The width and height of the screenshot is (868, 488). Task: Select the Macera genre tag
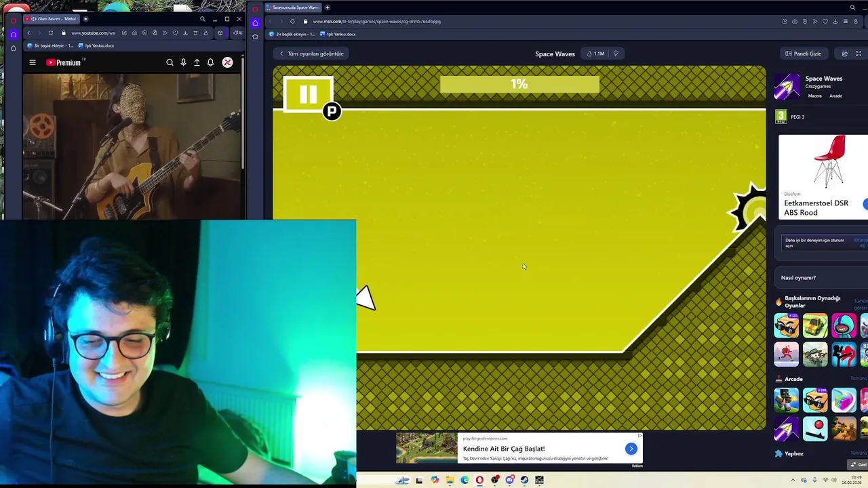tap(814, 96)
